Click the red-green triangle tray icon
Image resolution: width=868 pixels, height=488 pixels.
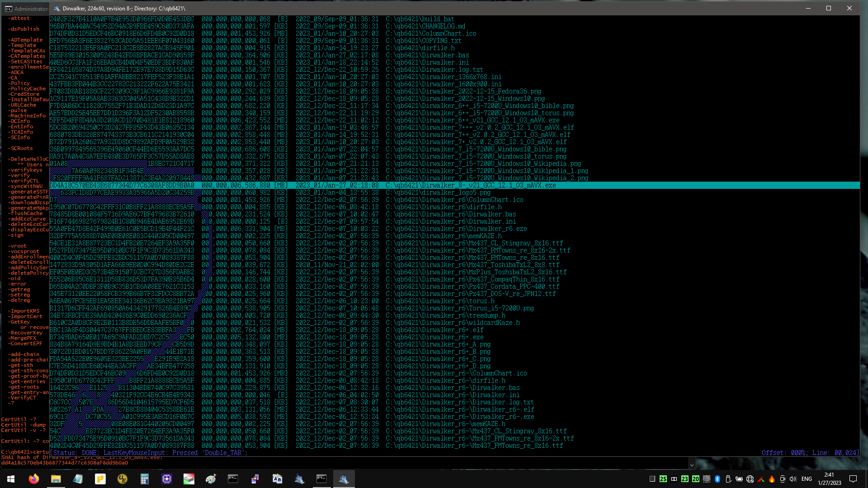(761, 479)
